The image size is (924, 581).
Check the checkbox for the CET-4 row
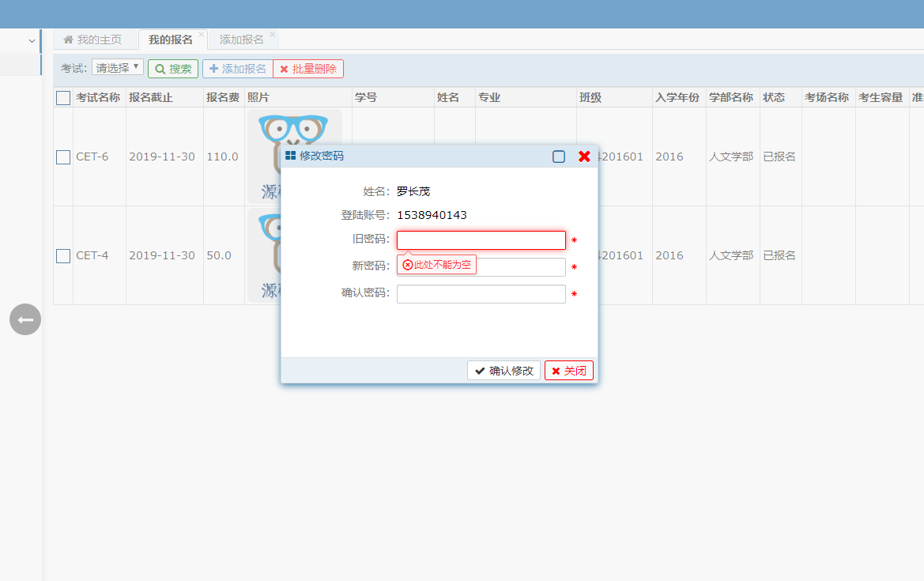(62, 255)
